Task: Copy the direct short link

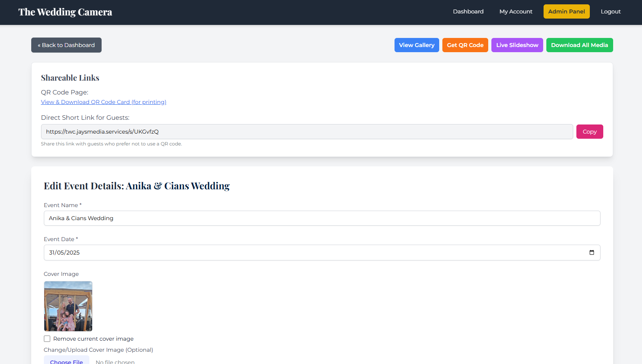Action: [589, 132]
